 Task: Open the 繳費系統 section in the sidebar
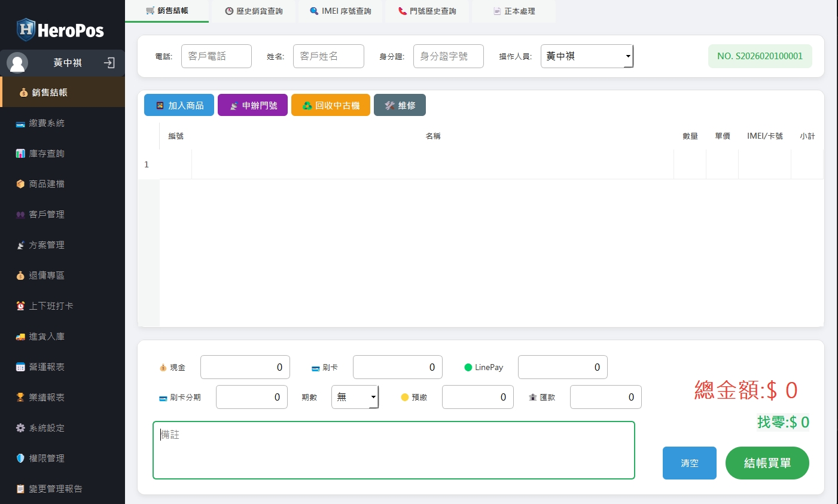point(45,123)
